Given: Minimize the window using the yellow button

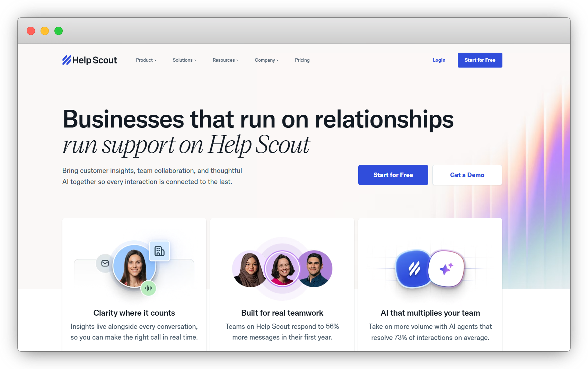Looking at the screenshot, I should (45, 31).
